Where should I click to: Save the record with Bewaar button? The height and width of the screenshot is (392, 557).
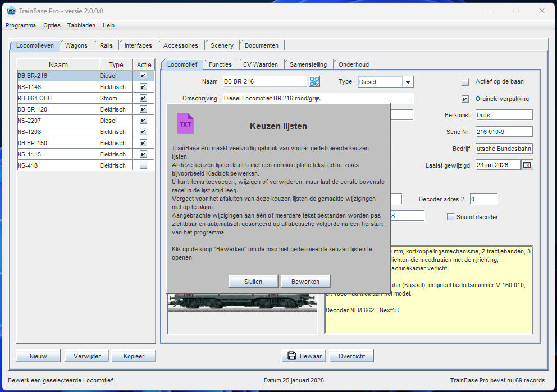pos(304,356)
